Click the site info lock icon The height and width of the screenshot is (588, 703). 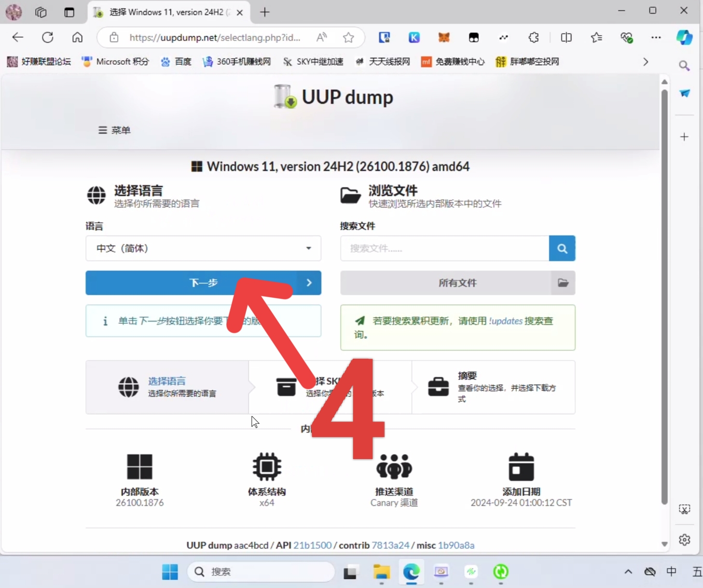click(114, 37)
